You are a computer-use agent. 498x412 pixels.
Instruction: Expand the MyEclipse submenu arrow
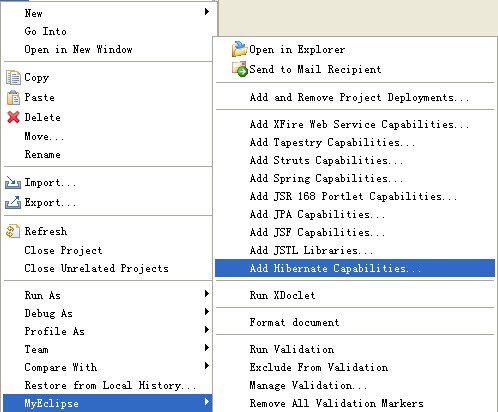tap(207, 402)
